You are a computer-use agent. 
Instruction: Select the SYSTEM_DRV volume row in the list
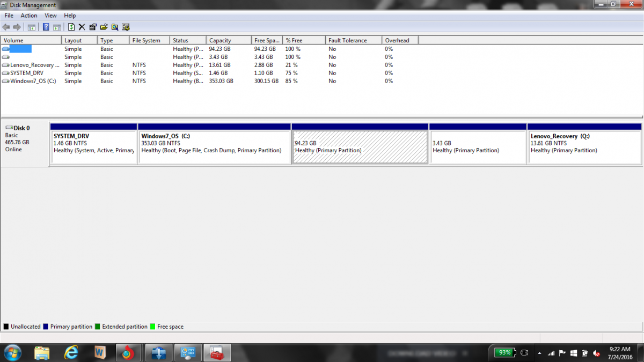coord(209,73)
